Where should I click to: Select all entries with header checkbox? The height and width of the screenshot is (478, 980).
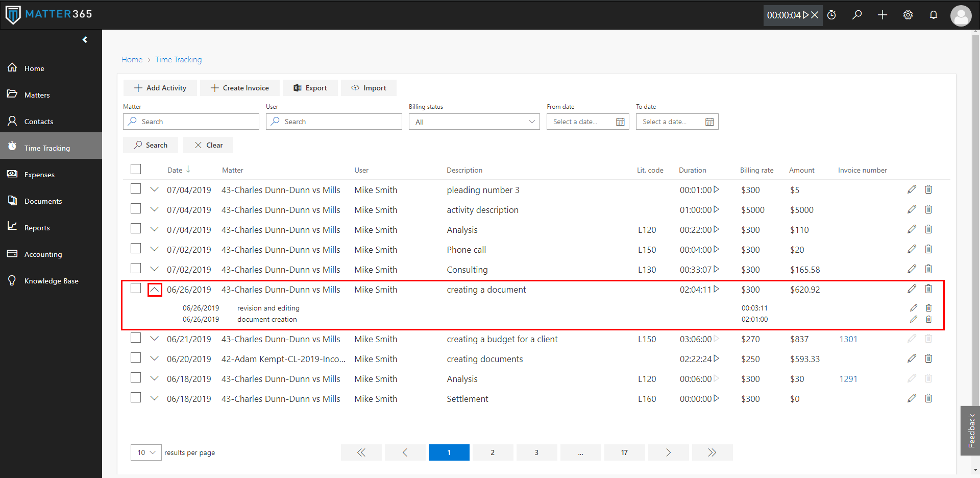136,169
